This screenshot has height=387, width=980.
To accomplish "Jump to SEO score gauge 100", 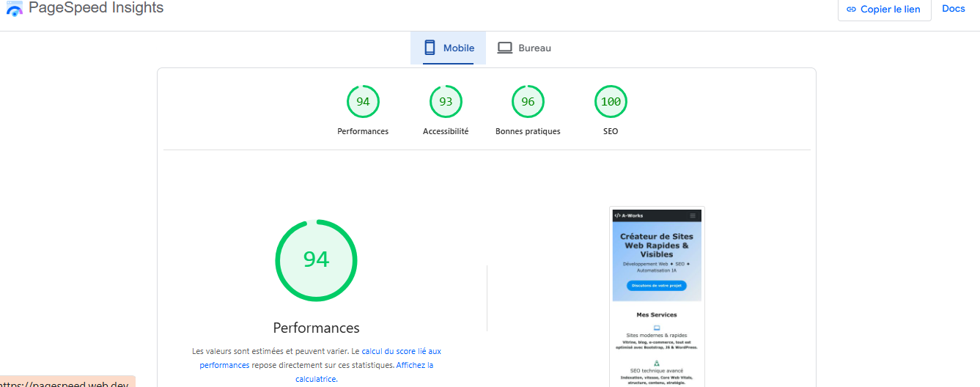I will [611, 102].
